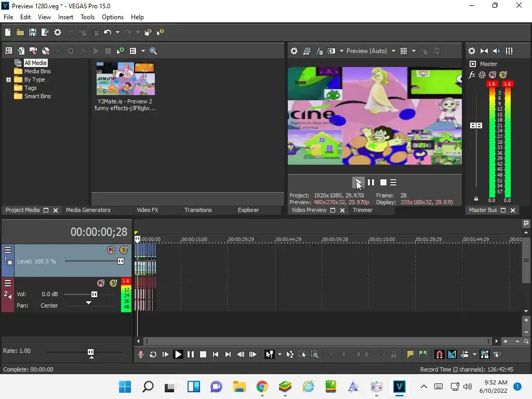The image size is (532, 399).
Task: Toggle the Master Bus lock faders icon
Action: tap(476, 198)
